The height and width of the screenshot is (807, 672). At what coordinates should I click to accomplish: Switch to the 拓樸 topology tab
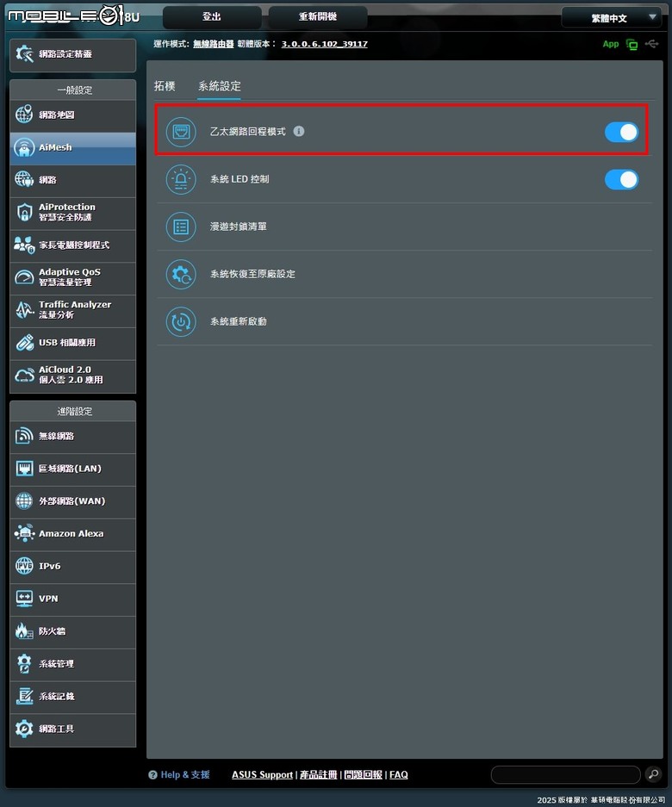[165, 86]
